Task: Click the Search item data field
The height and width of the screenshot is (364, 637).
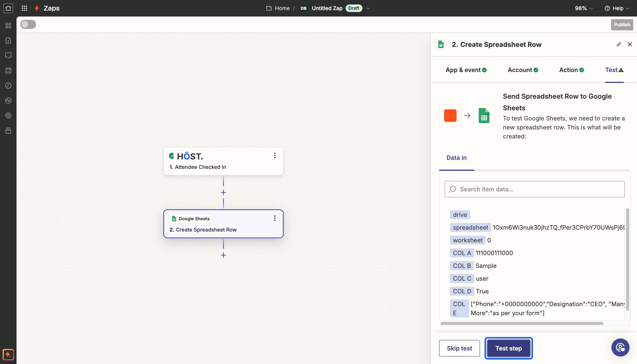Action: point(535,189)
